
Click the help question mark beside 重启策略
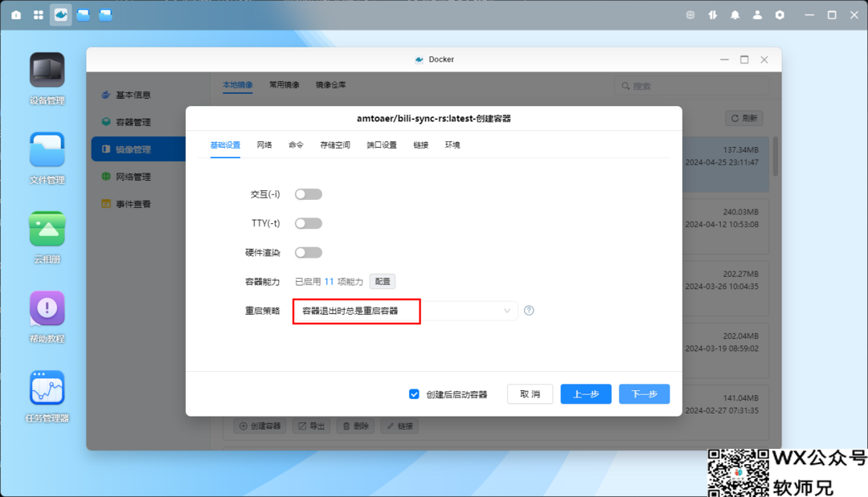pyautogui.click(x=529, y=311)
